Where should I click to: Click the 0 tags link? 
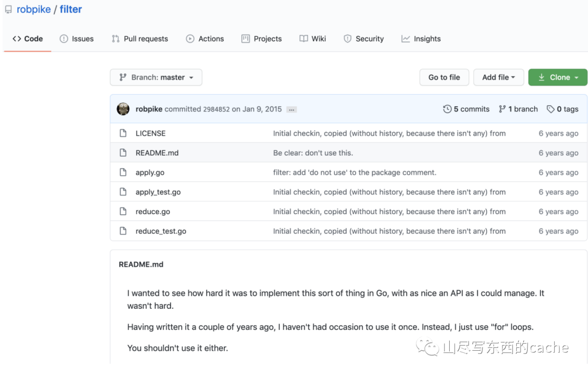click(x=562, y=109)
